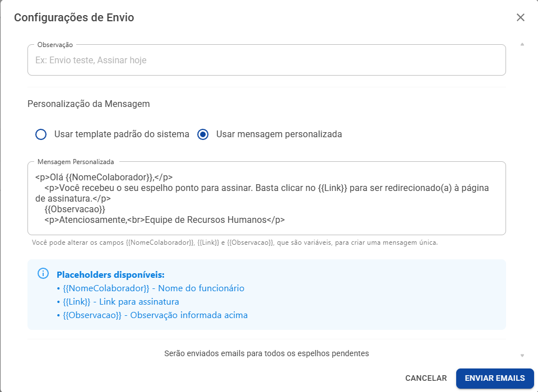Click the Atenciosamente line in message

(165, 220)
